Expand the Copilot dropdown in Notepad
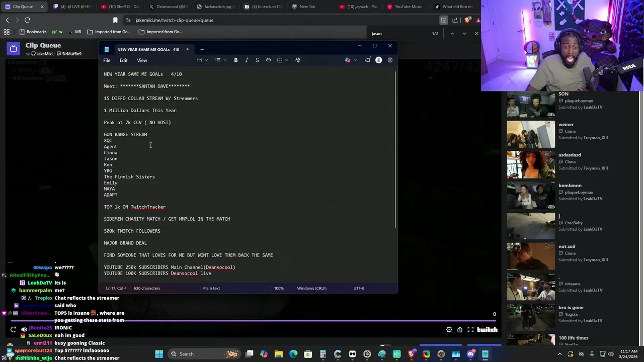 coord(351,60)
